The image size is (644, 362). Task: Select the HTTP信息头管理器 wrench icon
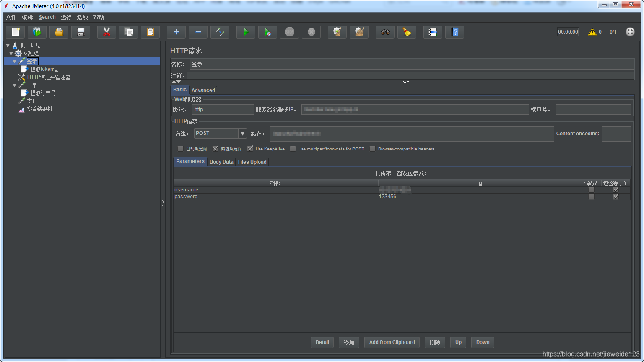pos(21,77)
